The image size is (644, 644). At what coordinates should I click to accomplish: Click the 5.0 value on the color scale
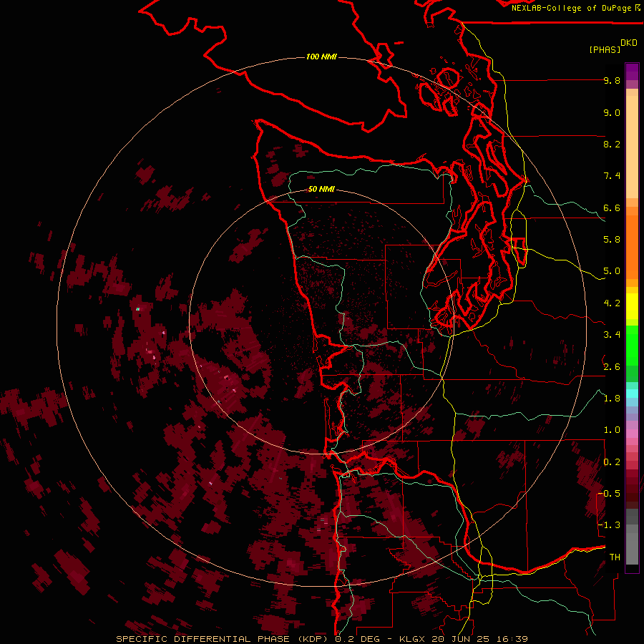tap(612, 271)
